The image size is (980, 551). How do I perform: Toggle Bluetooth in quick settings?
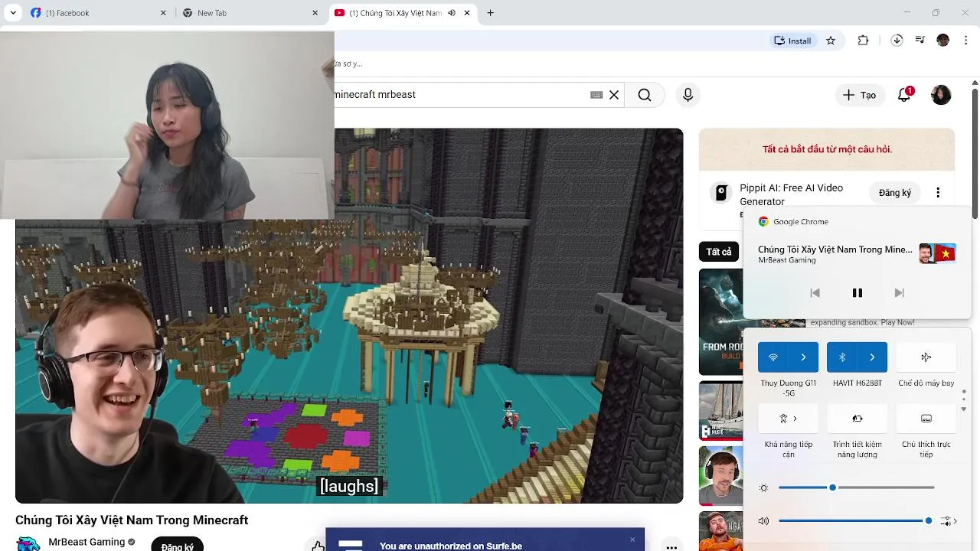pos(842,357)
